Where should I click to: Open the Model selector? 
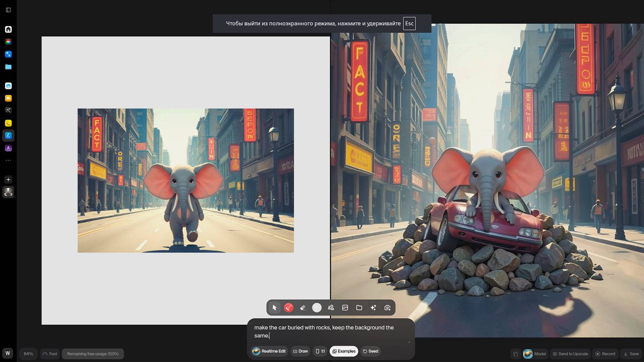tap(535, 354)
